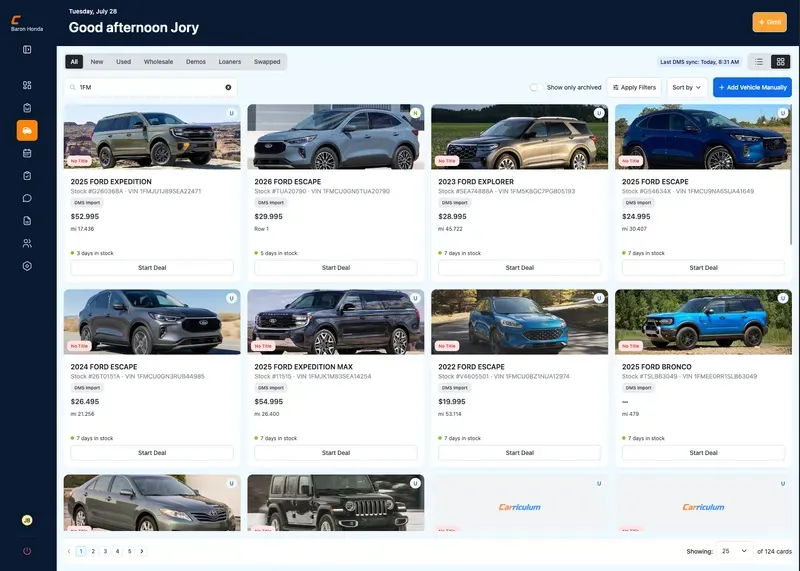Click the Baron Honda logo icon
Image resolution: width=800 pixels, height=571 pixels.
[16, 20]
